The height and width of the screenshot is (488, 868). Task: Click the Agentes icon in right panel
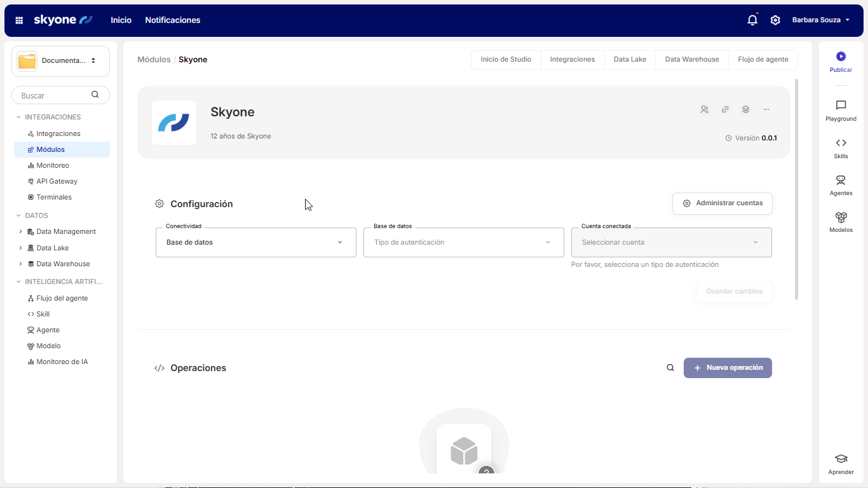[841, 180]
